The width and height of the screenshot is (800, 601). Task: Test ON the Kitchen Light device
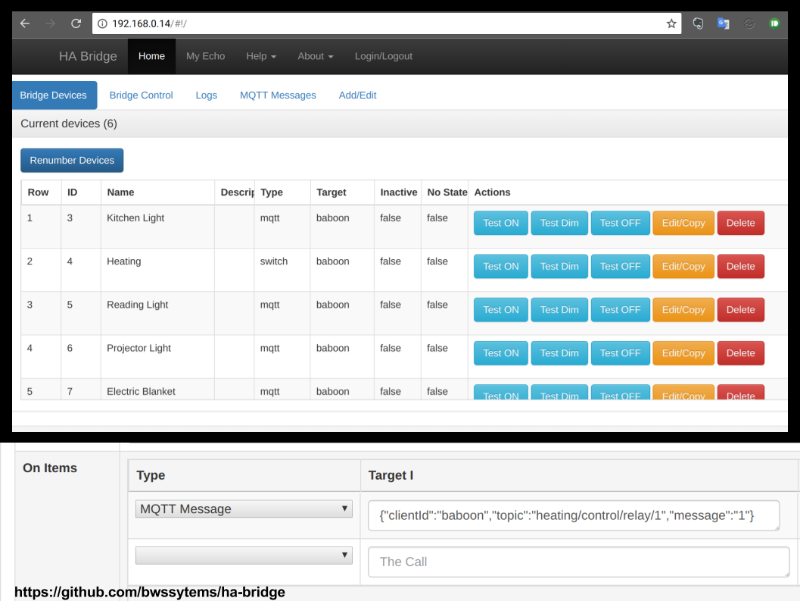pyautogui.click(x=500, y=223)
